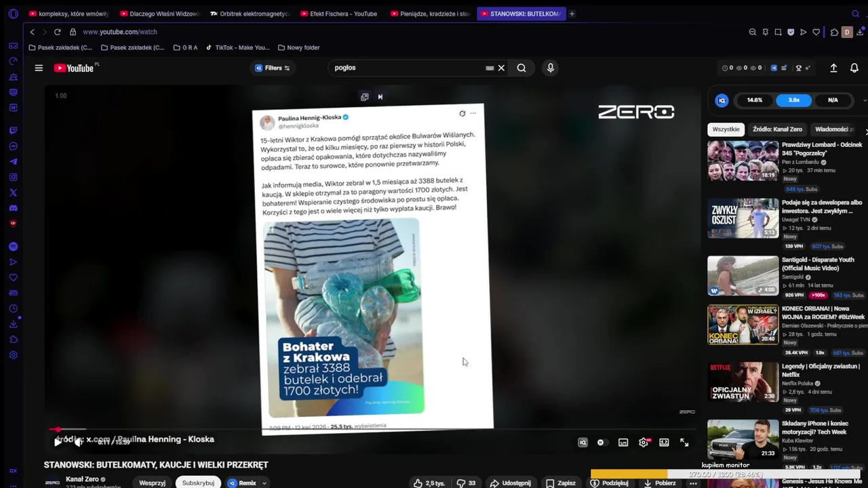Open 'Prawdziwy Lombard - Odcinek 345' thumbnail
868x488 pixels.
pos(743,161)
